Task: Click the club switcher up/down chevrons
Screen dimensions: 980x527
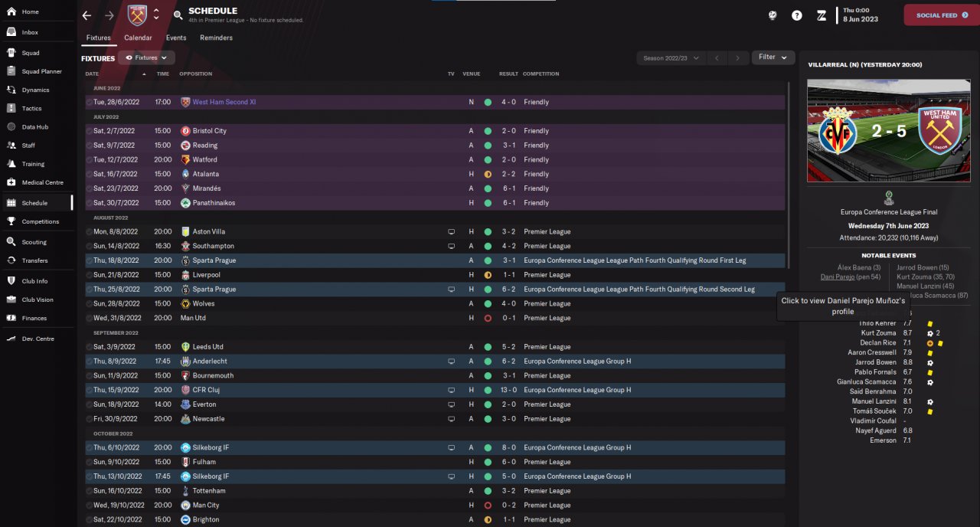Action: 156,15
